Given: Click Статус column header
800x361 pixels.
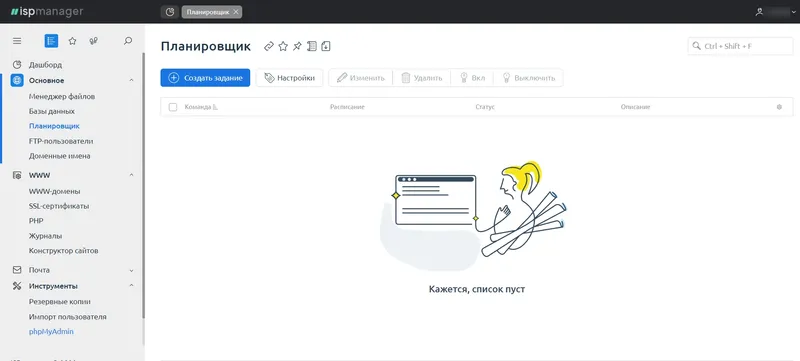Looking at the screenshot, I should [x=485, y=107].
